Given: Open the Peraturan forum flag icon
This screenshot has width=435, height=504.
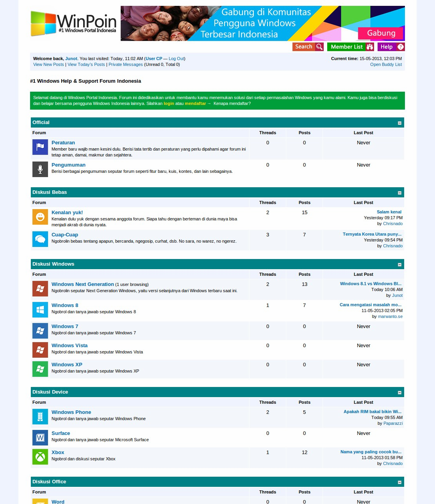Looking at the screenshot, I should 40,147.
